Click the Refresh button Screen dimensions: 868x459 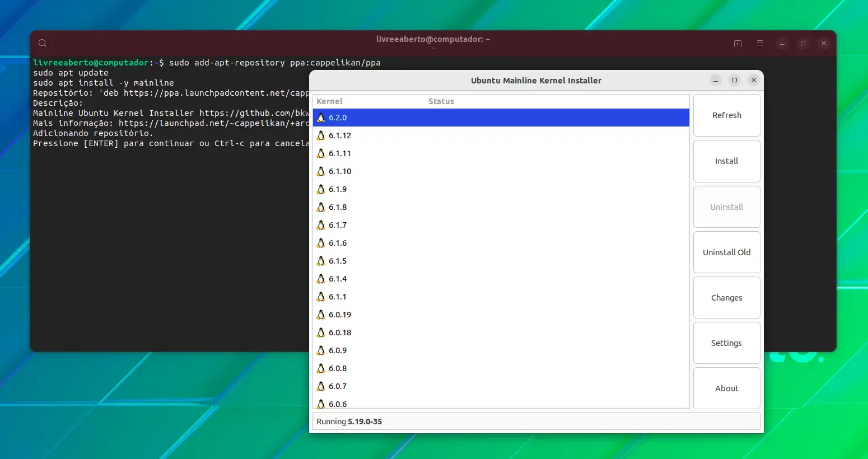[x=727, y=115]
